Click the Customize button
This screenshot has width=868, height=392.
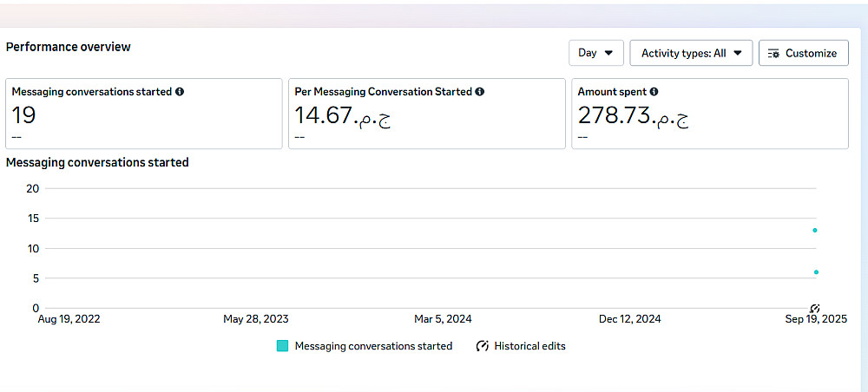[x=803, y=53]
